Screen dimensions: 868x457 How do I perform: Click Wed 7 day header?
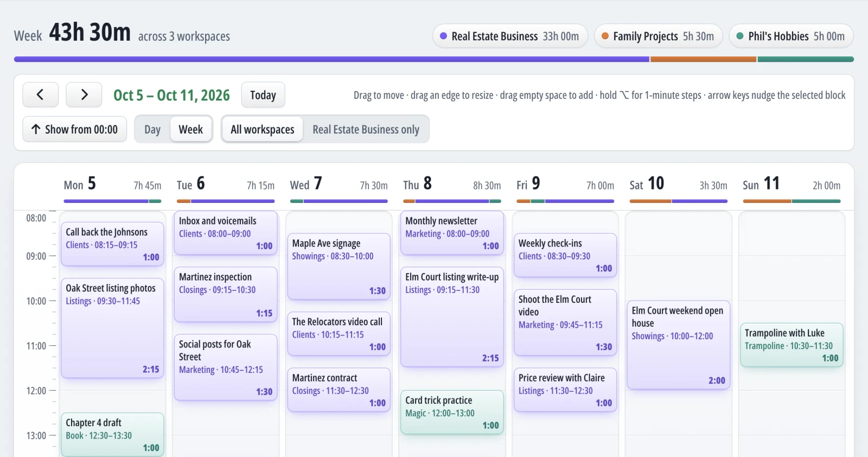tap(306, 184)
